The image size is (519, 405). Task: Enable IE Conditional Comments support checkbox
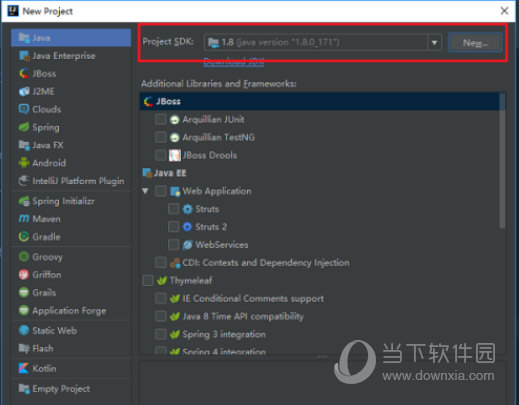point(161,298)
